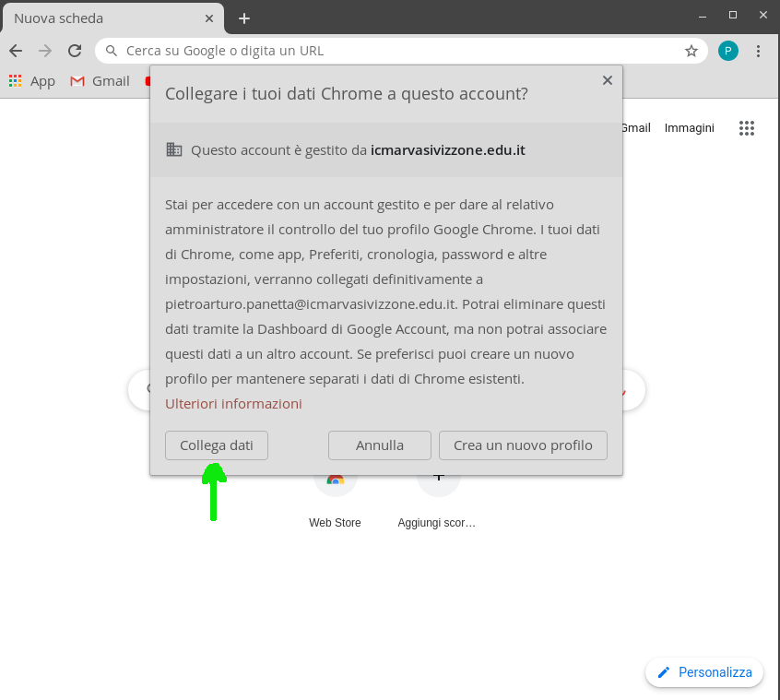Viewport: 780px width, 700px height.
Task: Open Chrome's three-dot menu
Action: pos(759,51)
